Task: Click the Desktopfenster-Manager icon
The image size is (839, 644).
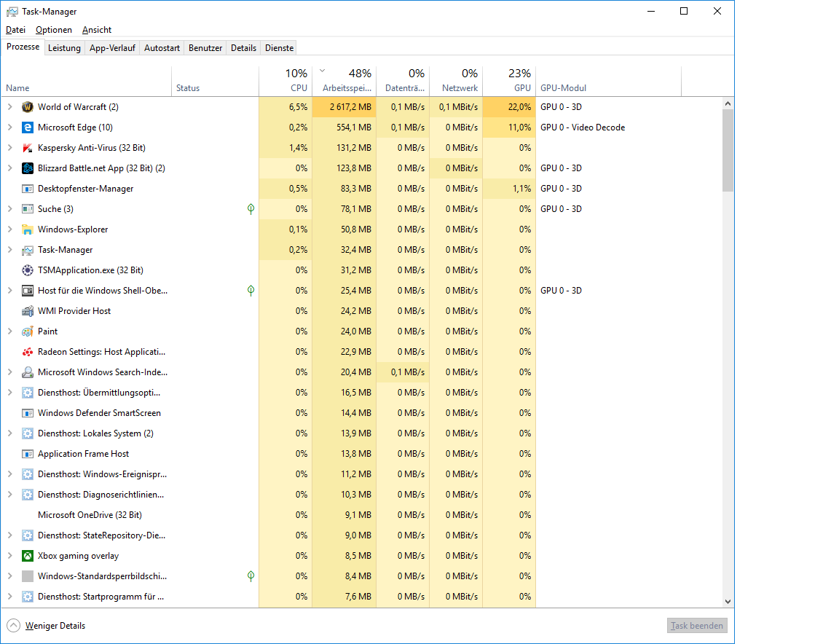Action: pos(27,189)
